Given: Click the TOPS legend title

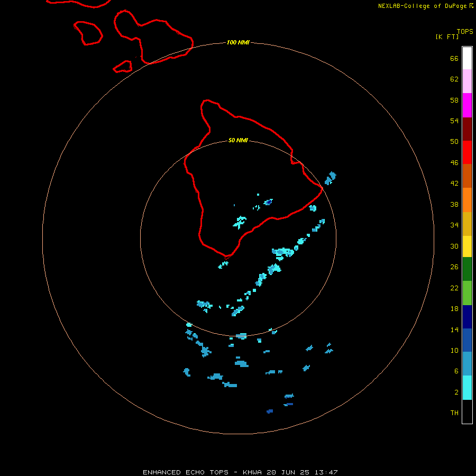Looking at the screenshot, I should click(465, 31).
